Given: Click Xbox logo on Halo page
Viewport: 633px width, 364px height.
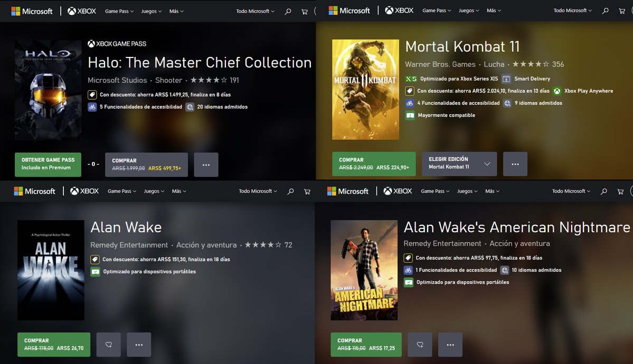Looking at the screenshot, I should pos(82,11).
